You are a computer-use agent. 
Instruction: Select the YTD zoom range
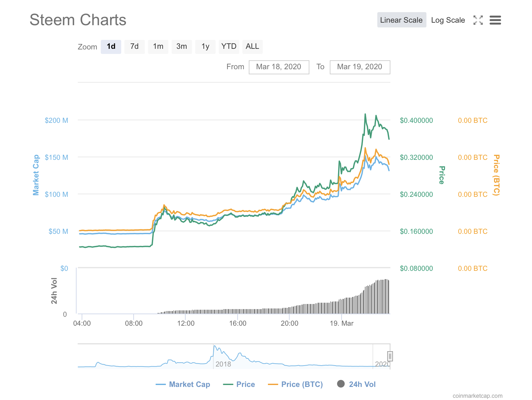click(x=229, y=47)
